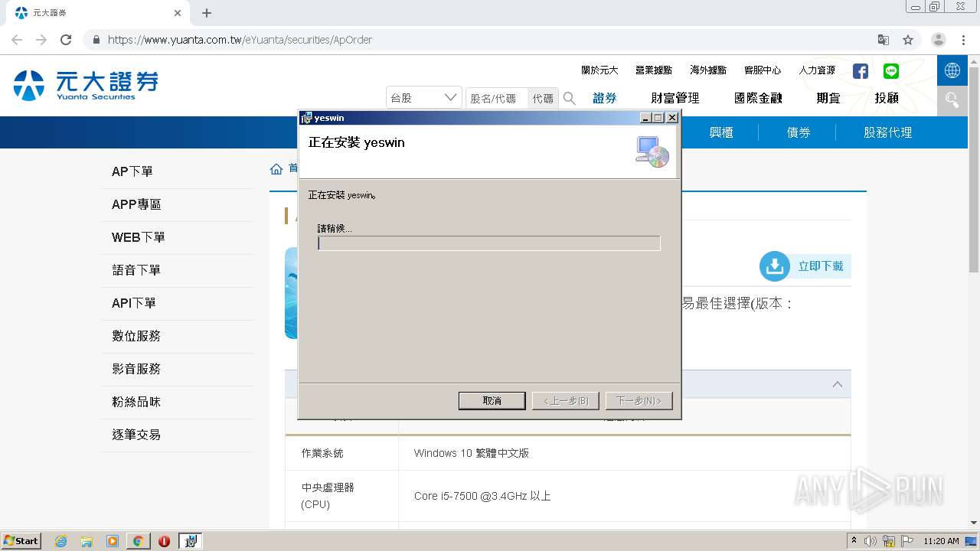Open the 債券 navigation tab
The width and height of the screenshot is (980, 551).
(x=799, y=132)
